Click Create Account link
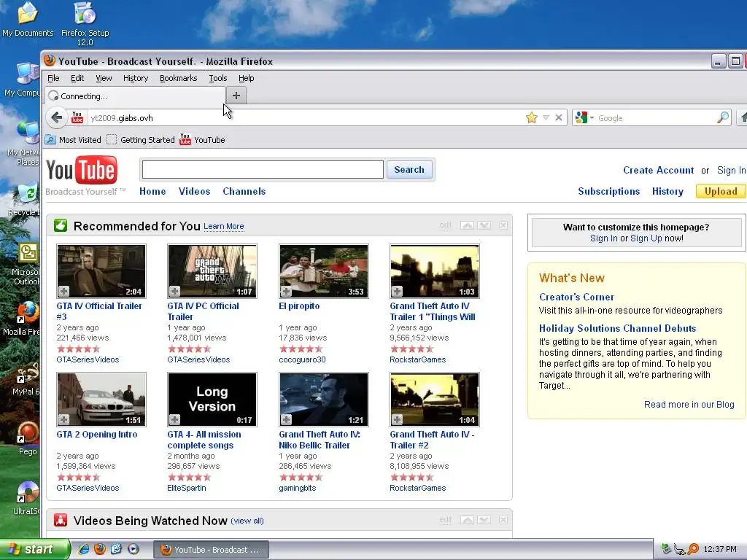This screenshot has height=560, width=747. click(x=658, y=170)
